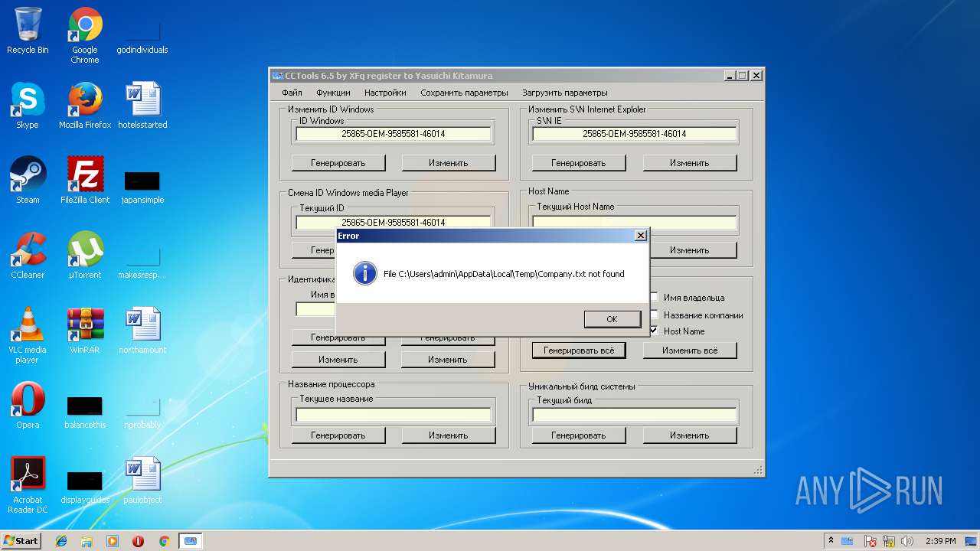
Task: Select the godindividuals desktop file
Action: click(142, 35)
